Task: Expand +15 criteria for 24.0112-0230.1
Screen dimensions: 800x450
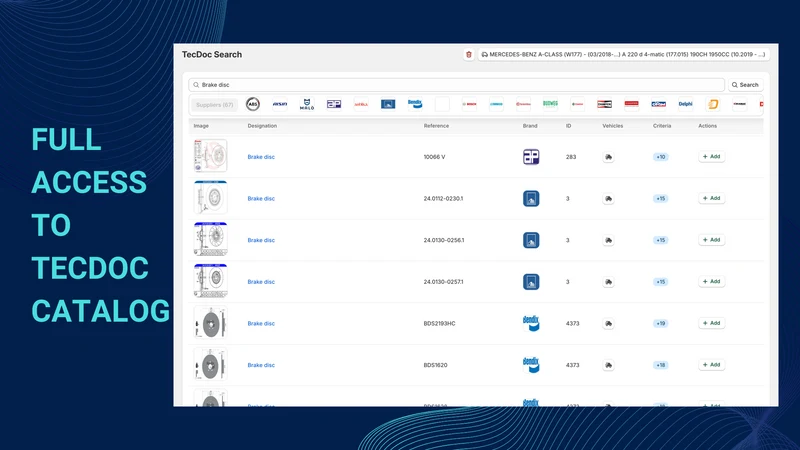Action: click(x=661, y=198)
